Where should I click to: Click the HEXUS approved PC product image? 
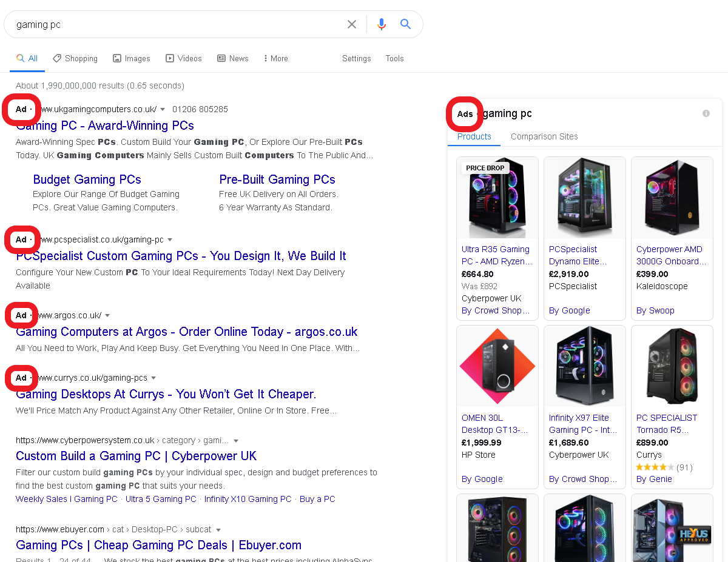pos(672,527)
